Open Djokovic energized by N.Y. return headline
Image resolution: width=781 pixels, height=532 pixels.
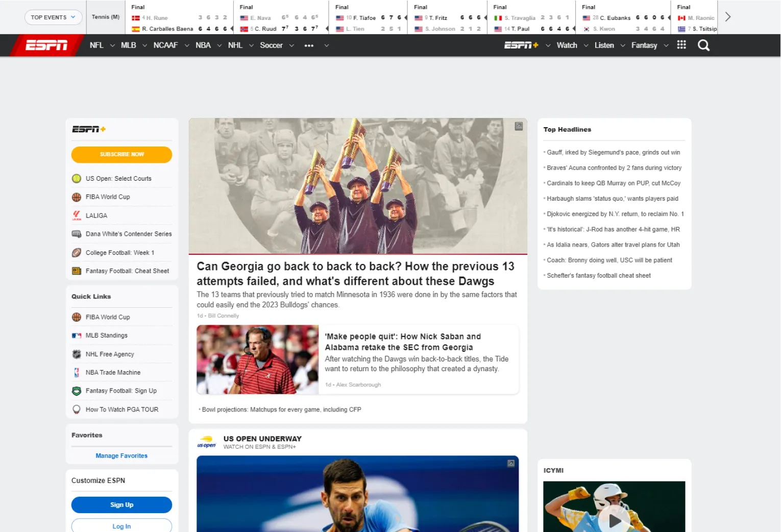(615, 214)
